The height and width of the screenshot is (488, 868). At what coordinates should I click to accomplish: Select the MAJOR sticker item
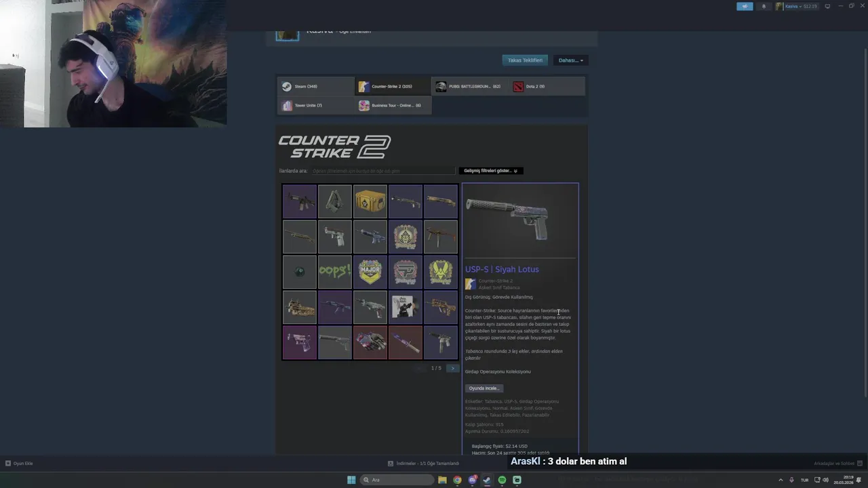click(x=370, y=272)
